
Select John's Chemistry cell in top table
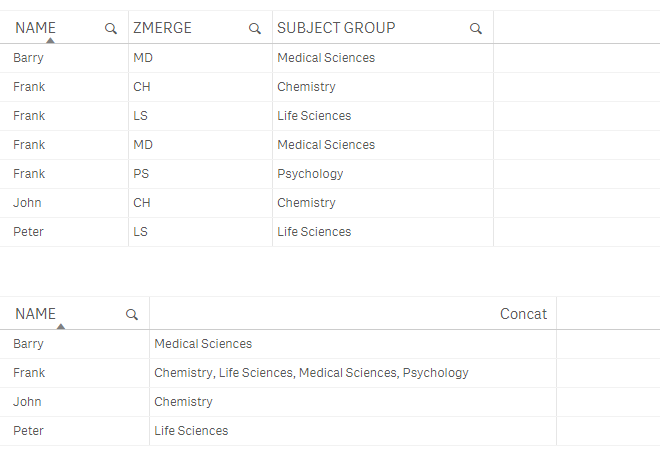(306, 203)
